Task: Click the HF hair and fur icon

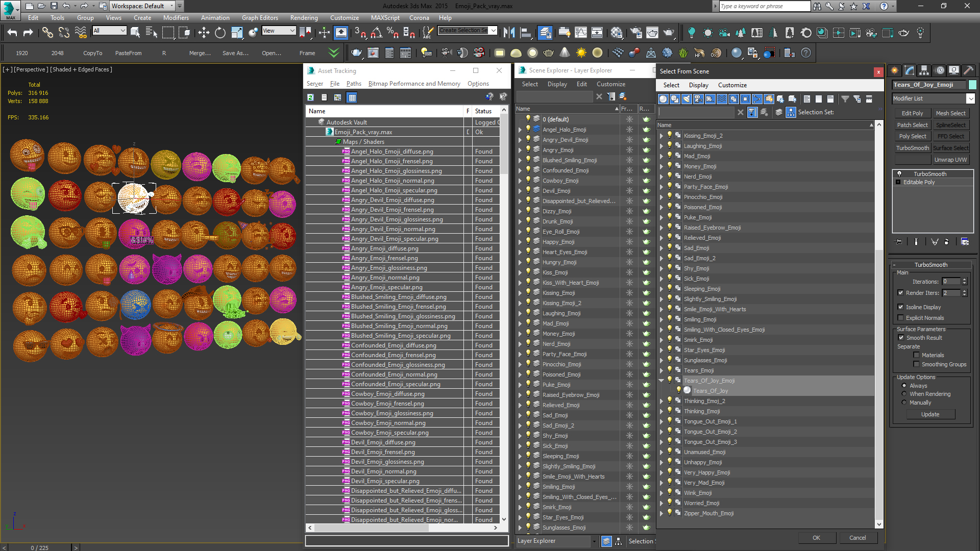Action: (x=700, y=53)
